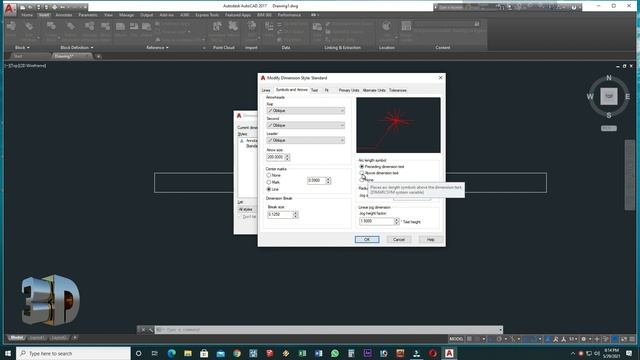The width and height of the screenshot is (640, 360).
Task: Expand the Block panel in ribbon
Action: 22,47
